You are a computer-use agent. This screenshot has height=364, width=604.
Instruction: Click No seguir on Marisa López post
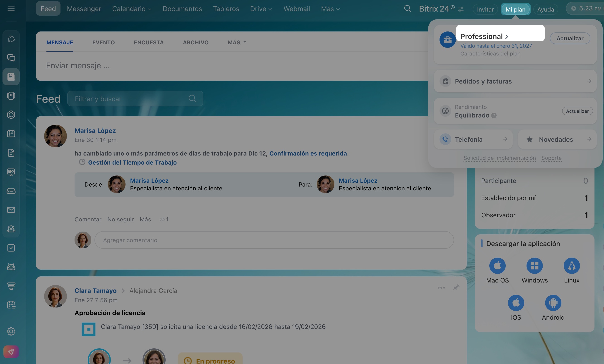pyautogui.click(x=120, y=220)
